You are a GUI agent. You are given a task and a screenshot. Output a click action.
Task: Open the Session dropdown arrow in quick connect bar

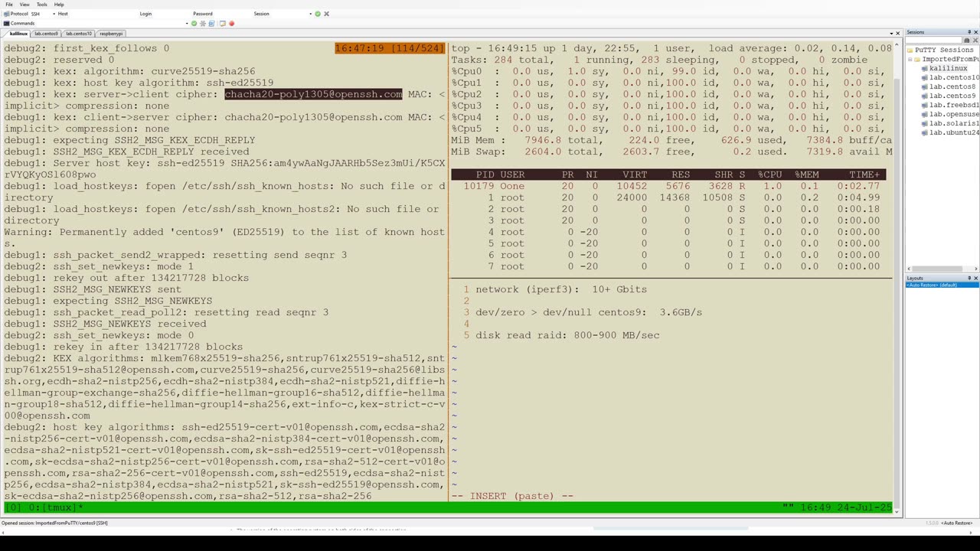click(x=311, y=14)
